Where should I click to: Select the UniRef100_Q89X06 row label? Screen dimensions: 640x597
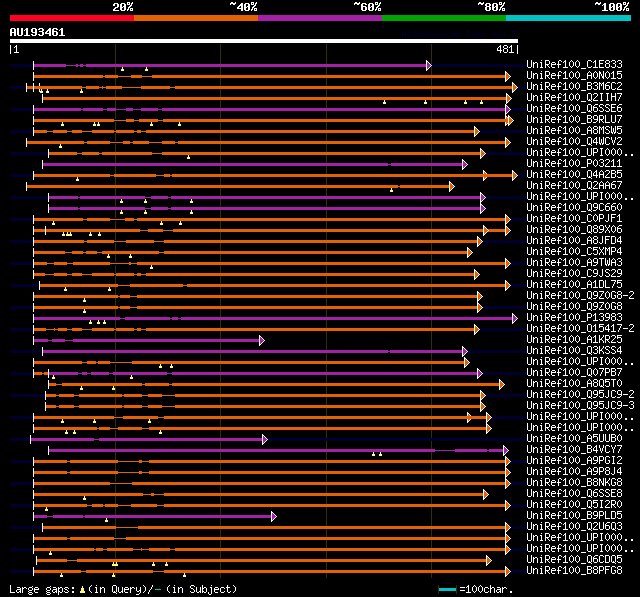(574, 230)
